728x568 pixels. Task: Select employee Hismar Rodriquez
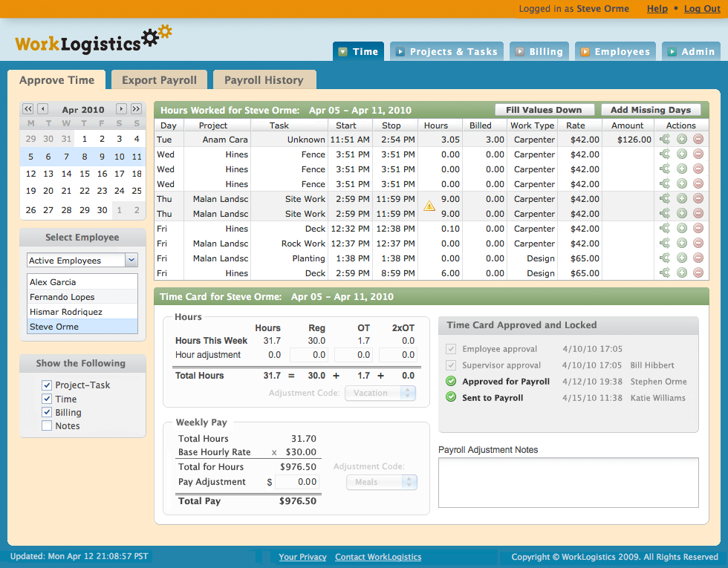pyautogui.click(x=82, y=311)
